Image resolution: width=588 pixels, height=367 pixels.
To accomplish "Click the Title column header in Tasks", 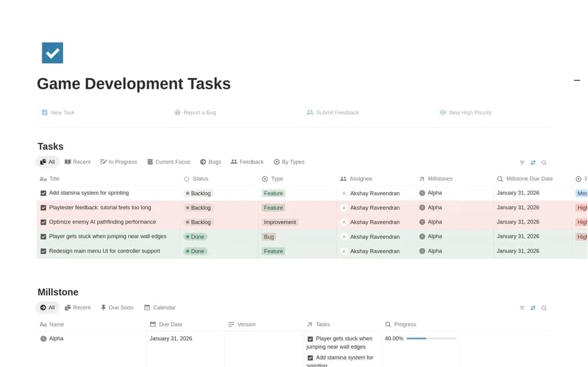I will point(50,179).
